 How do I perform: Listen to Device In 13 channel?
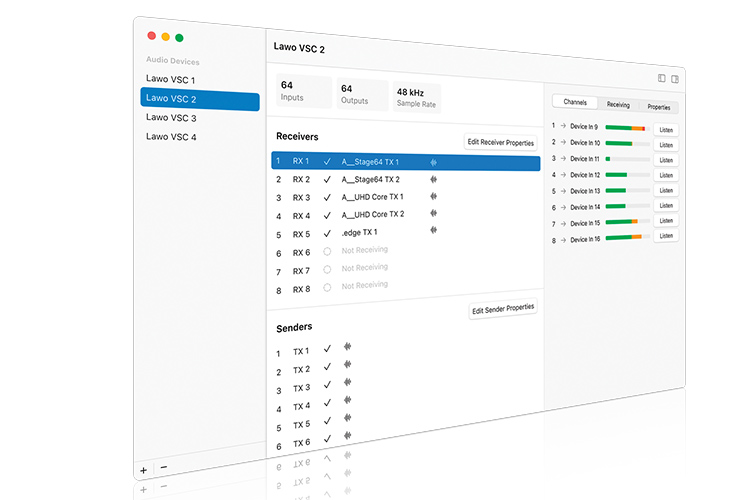[666, 190]
